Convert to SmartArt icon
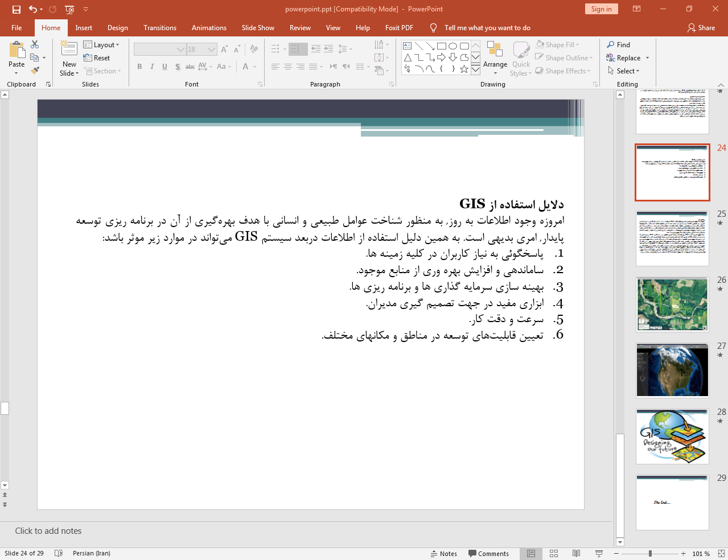Image resolution: width=728 pixels, height=560 pixels. pos(381,71)
